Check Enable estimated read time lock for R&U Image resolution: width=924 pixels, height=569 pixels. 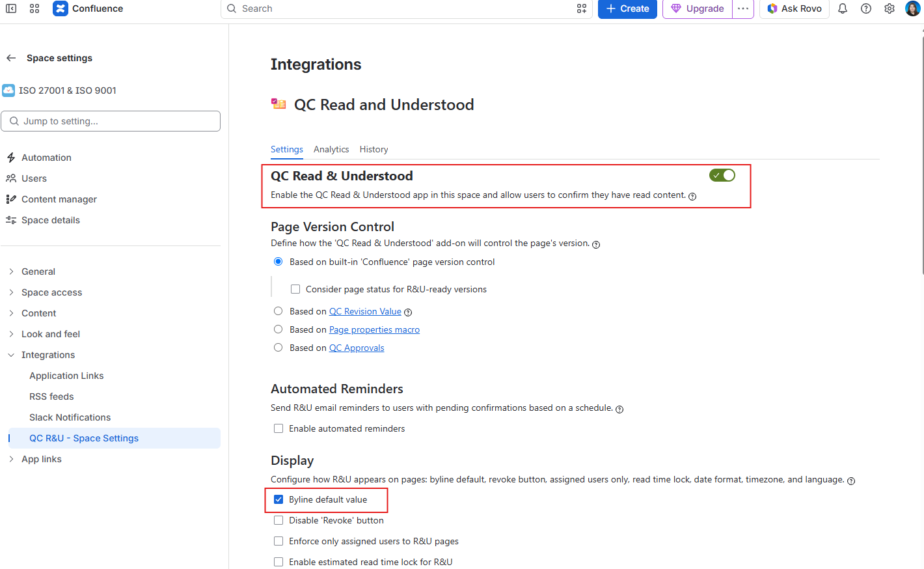[x=279, y=562]
